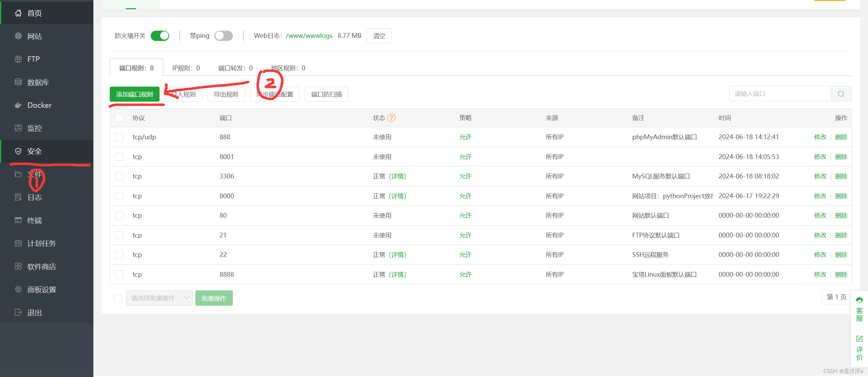This screenshot has height=377, width=868.
Task: Click the search magnifier icon
Action: (x=841, y=94)
